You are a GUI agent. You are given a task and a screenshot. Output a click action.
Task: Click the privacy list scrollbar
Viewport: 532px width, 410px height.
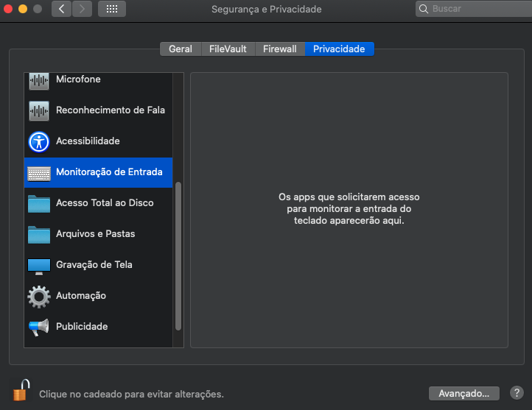click(178, 254)
